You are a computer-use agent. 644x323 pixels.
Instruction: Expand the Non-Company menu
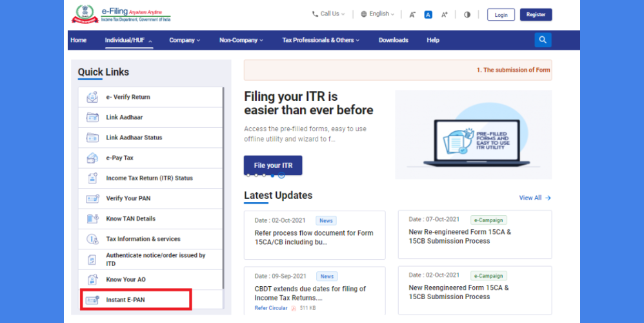[x=241, y=40]
